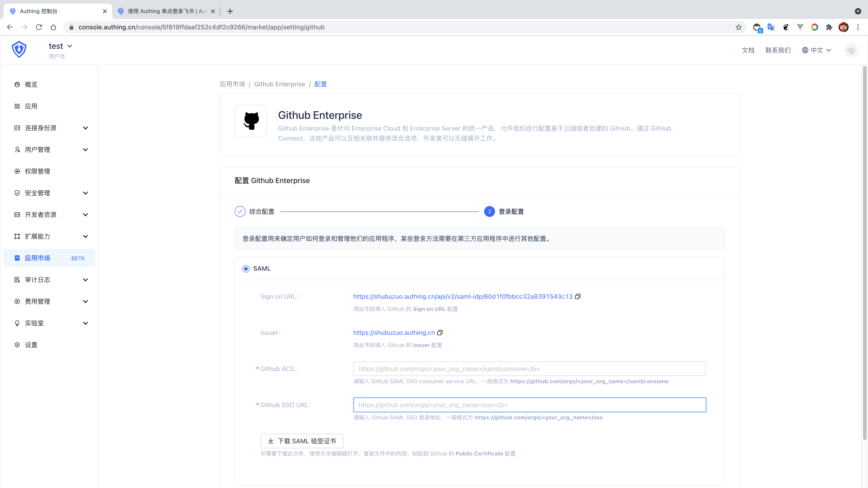Expand the 用户管理 menu chevron
This screenshot has width=868, height=488.
tap(86, 150)
